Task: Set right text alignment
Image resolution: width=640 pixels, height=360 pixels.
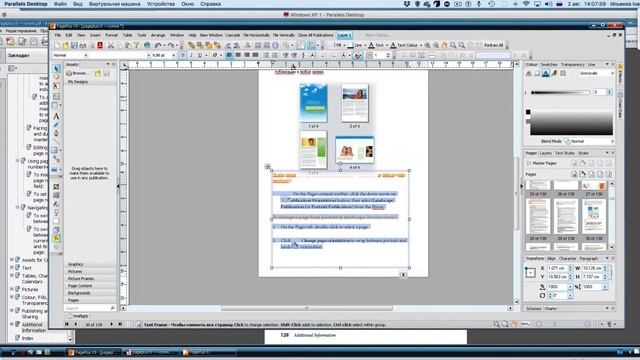Action: pyautogui.click(x=247, y=55)
